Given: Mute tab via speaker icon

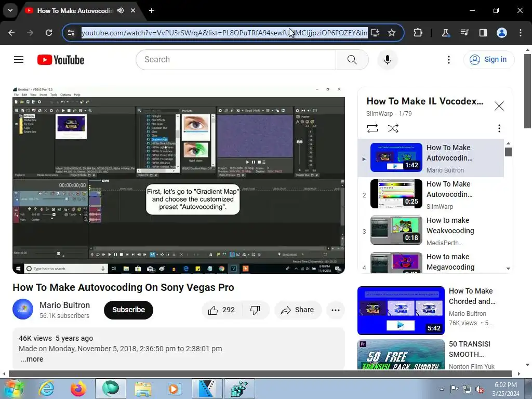Looking at the screenshot, I should coord(121,10).
